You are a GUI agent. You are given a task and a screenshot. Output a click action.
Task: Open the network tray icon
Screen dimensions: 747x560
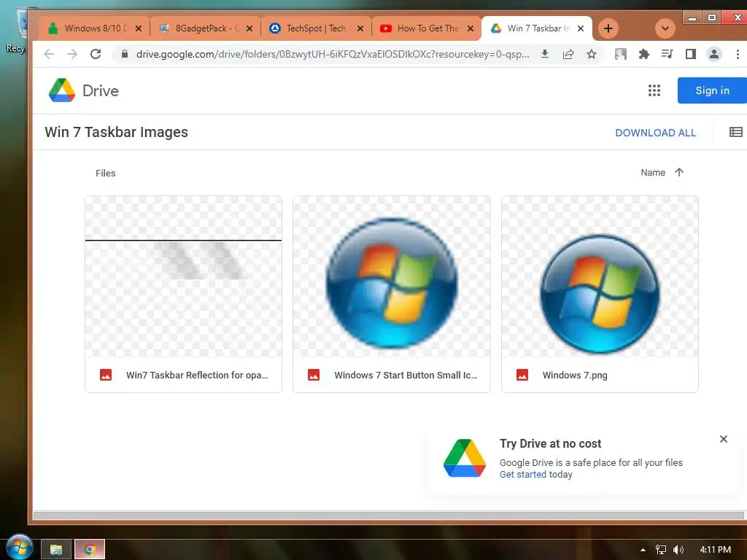tap(660, 550)
